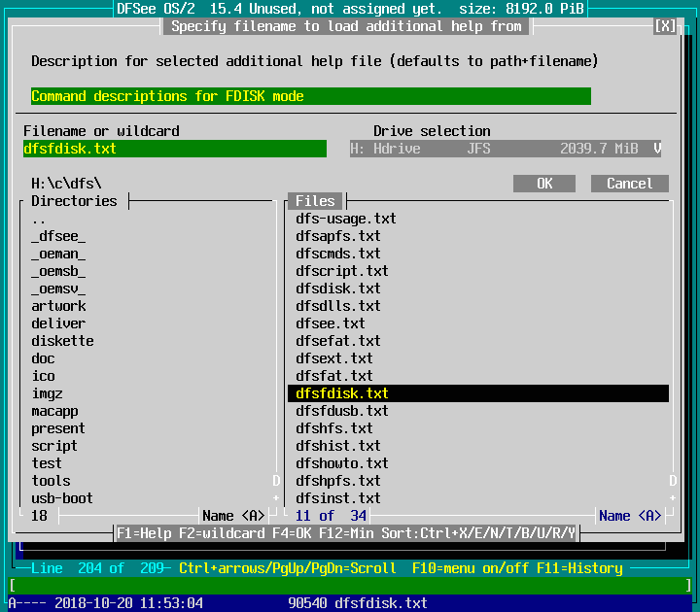This screenshot has width=700, height=612.
Task: Click the help file description field
Action: click(x=311, y=96)
